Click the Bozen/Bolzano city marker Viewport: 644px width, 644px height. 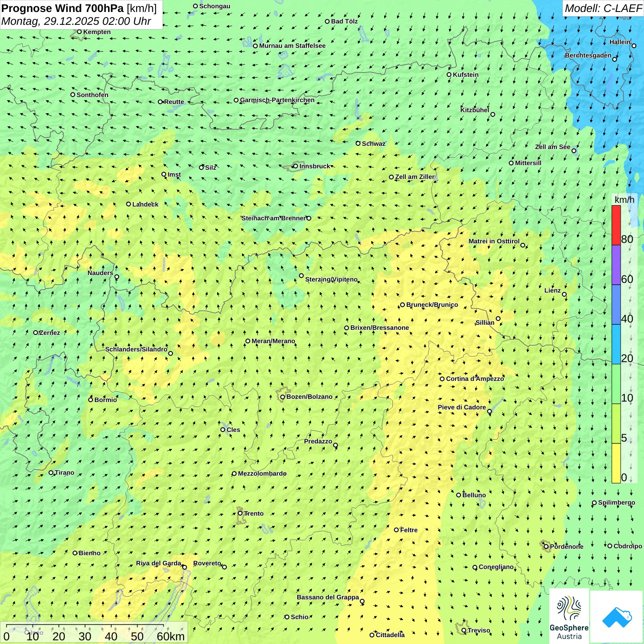[x=282, y=397]
